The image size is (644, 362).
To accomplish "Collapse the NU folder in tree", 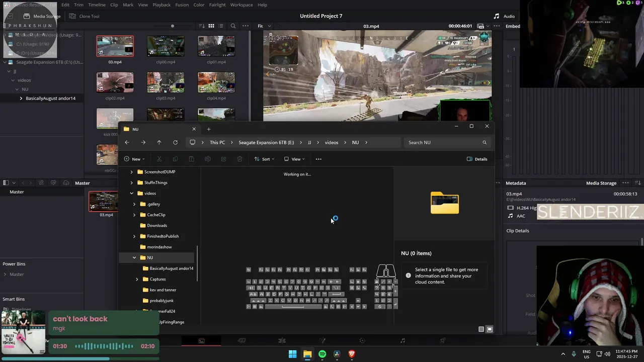I will click(134, 257).
